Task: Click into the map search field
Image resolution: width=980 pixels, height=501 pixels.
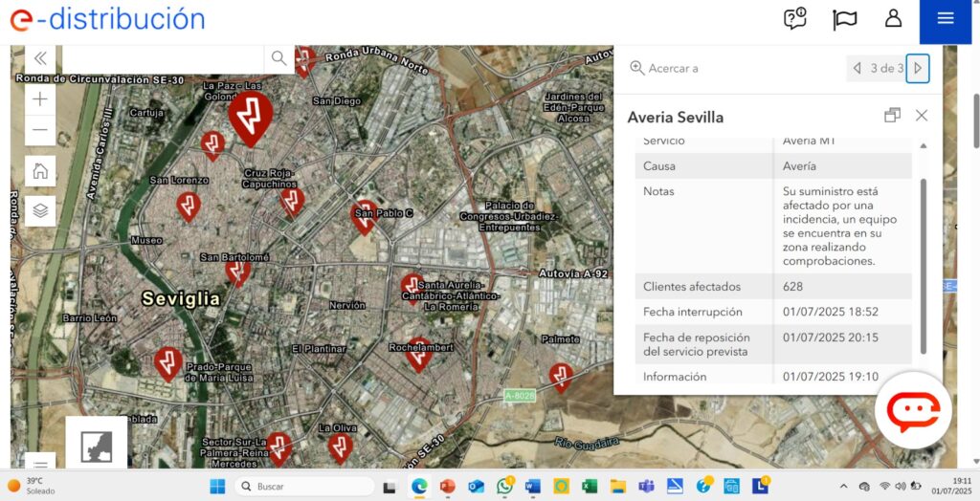Action: click(x=163, y=58)
